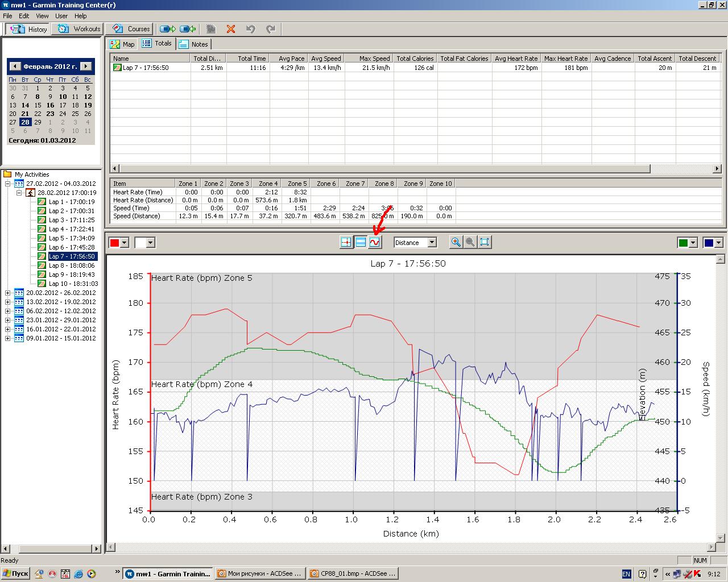Click the run activity icon for 28.02.2012
Screen dimensions: 728x582
coord(30,193)
